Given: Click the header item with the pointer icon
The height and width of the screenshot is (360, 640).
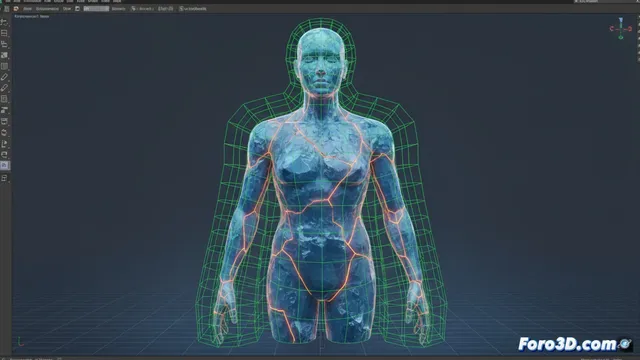Looking at the screenshot, I should (142, 9).
